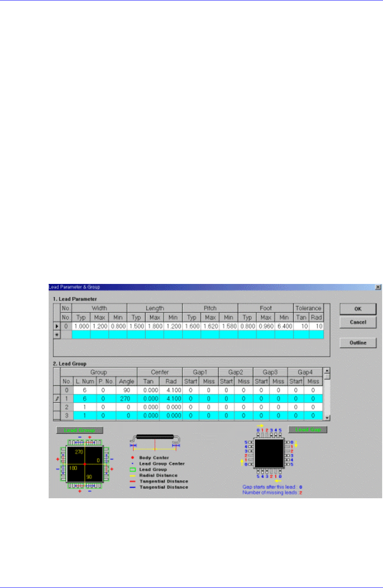Screen dimensions: 383x588
Task: Select the Foot Typ cell in row 0
Action: point(247,326)
